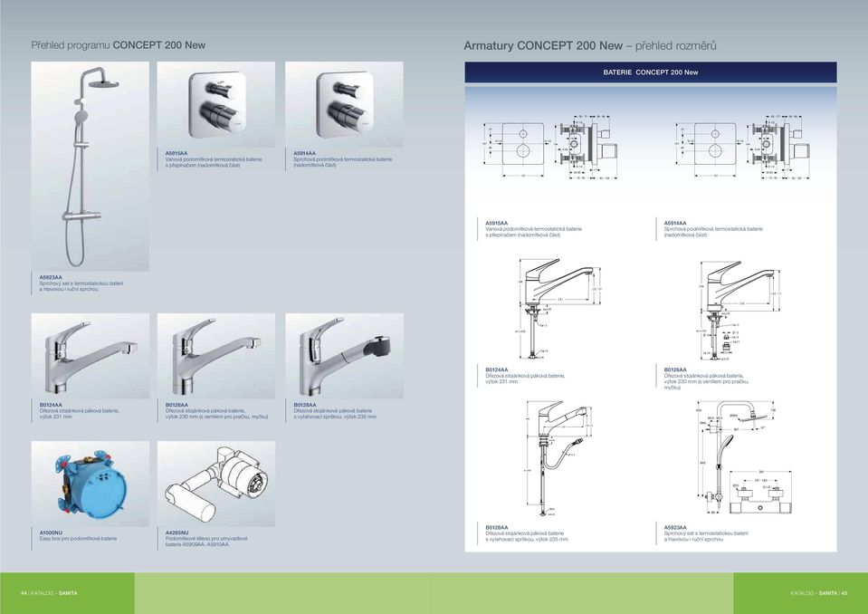Select the A5923AA shower set dimension drawing

[744, 459]
